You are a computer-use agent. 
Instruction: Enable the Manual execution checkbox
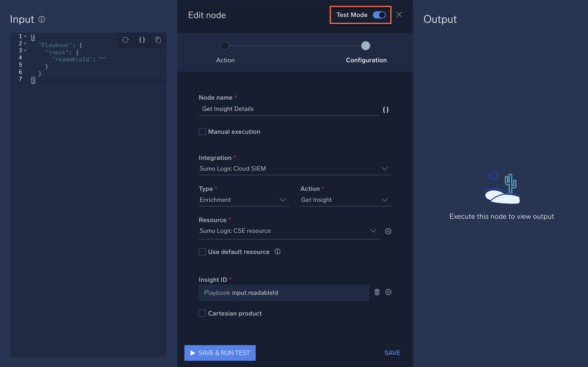[202, 132]
